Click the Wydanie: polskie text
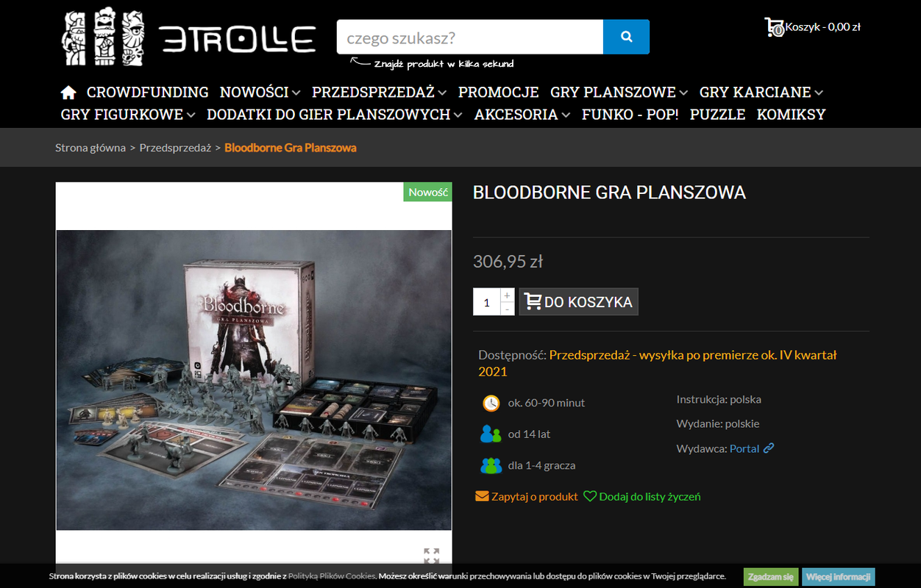The image size is (921, 588). point(718,424)
